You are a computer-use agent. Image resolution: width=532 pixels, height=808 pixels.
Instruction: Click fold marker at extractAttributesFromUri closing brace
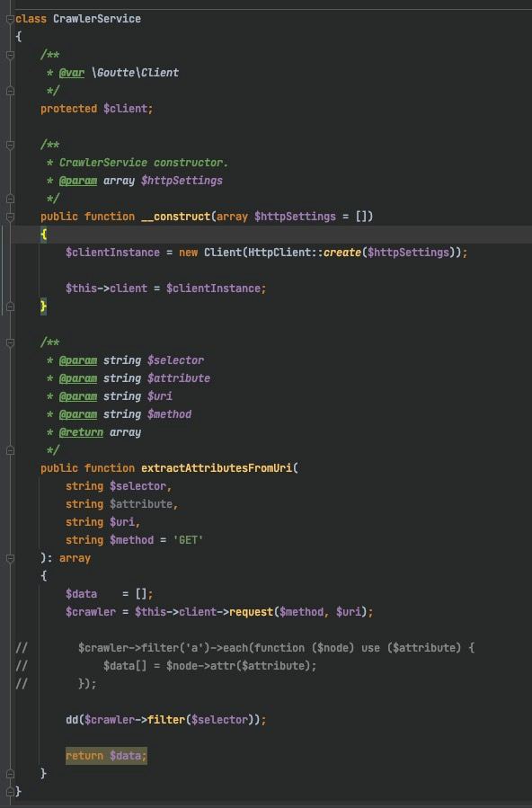pyautogui.click(x=10, y=774)
